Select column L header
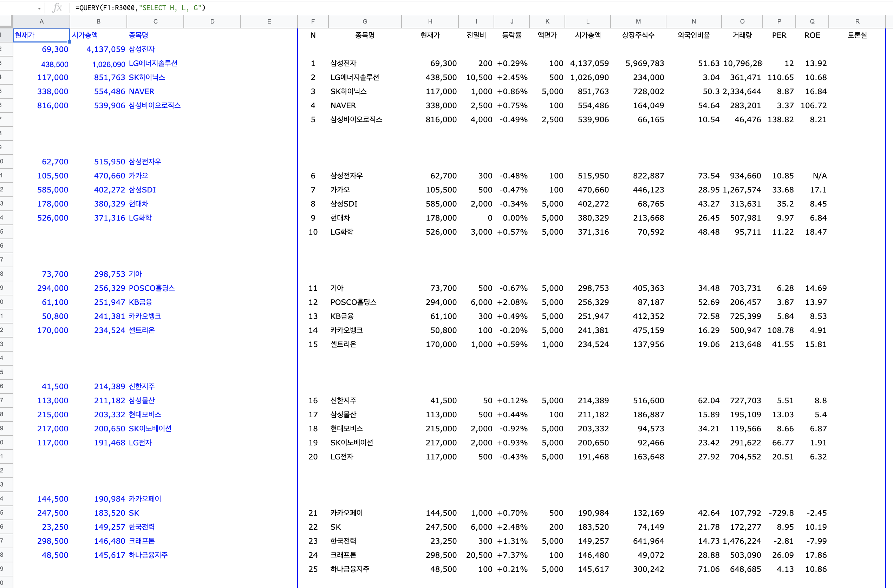893x588 pixels. (588, 21)
